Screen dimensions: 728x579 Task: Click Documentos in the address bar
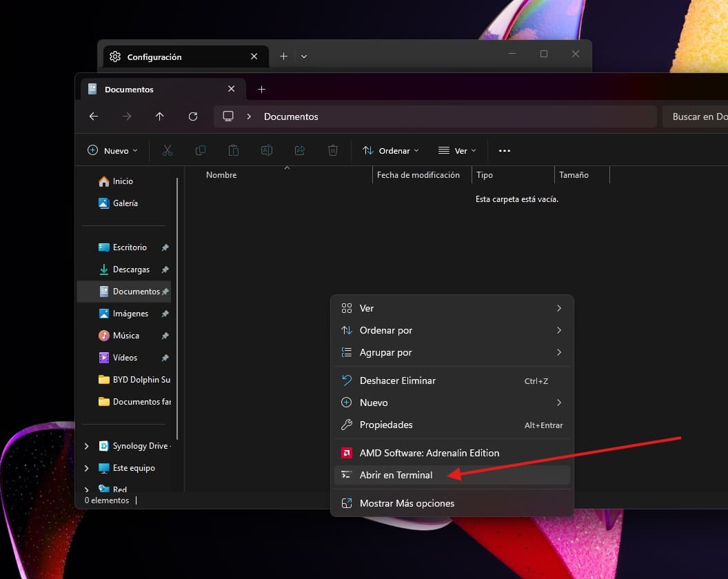[x=291, y=116]
